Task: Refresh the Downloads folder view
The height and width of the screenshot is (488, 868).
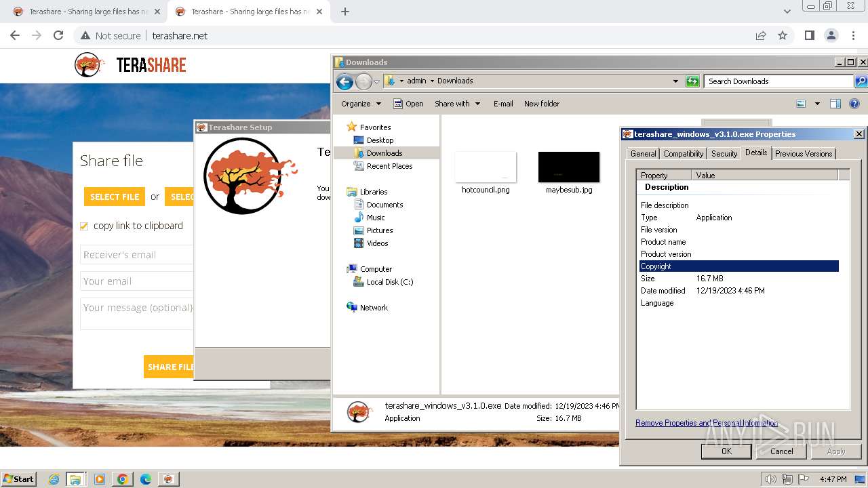Action: point(692,81)
